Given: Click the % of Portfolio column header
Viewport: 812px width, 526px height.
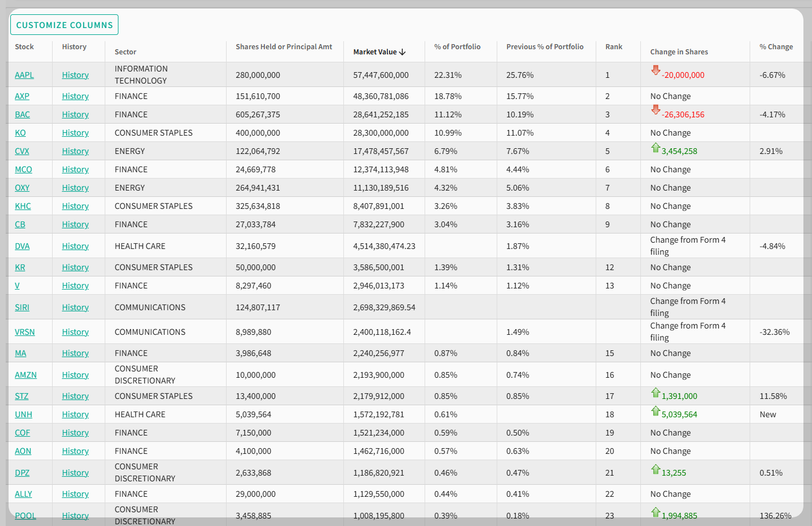Looking at the screenshot, I should [457, 47].
